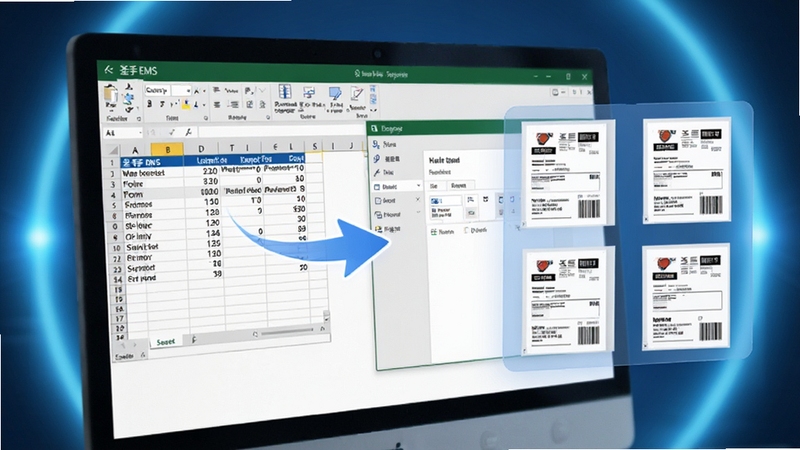Image resolution: width=800 pixels, height=450 pixels.
Task: Open the Alignment group dialog launcher
Action: click(268, 118)
